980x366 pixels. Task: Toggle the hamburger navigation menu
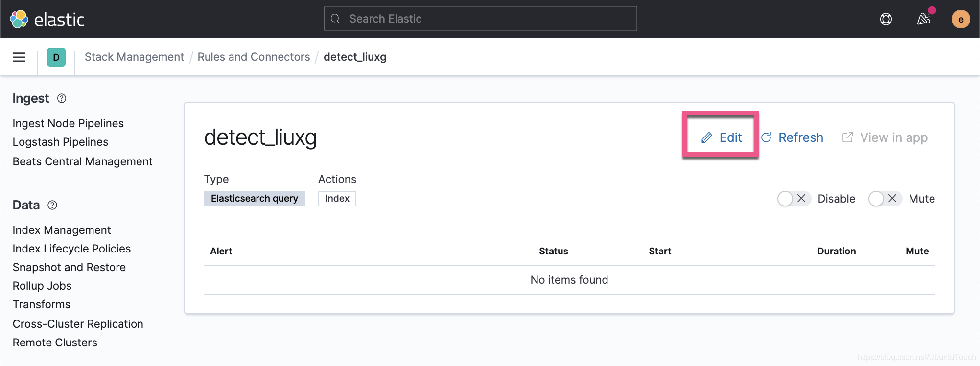pyautogui.click(x=19, y=57)
